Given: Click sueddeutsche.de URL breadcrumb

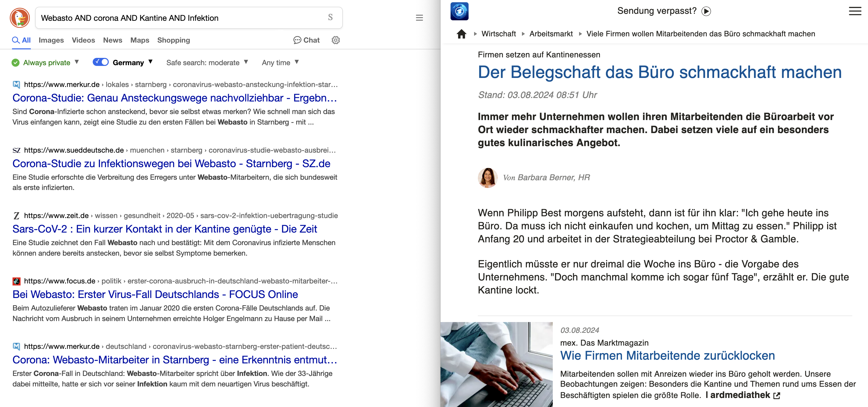Looking at the screenshot, I should (x=180, y=150).
